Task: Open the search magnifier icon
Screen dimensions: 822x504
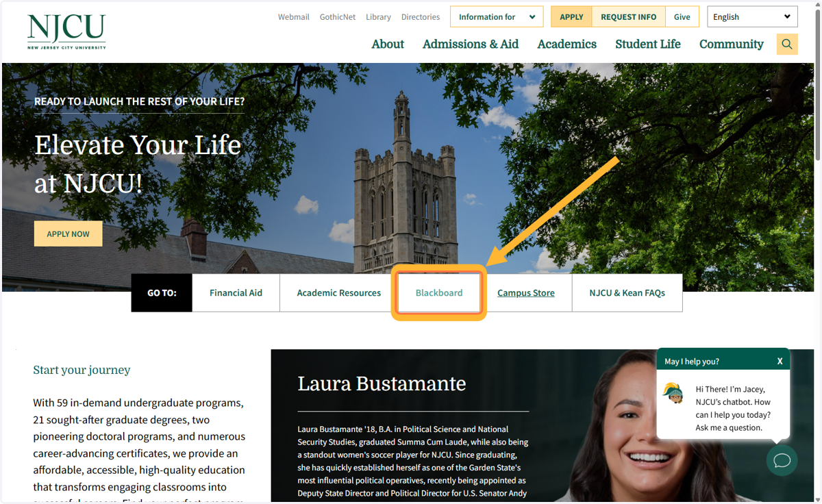Action: pyautogui.click(x=787, y=45)
